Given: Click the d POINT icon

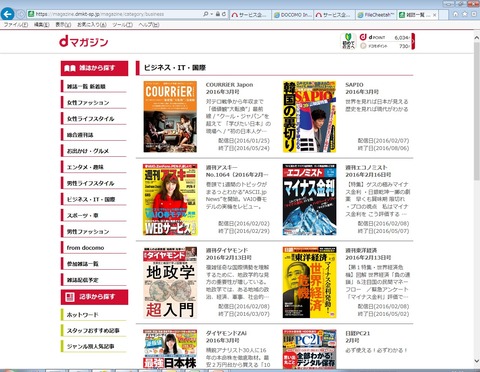Looking at the screenshot, I should 363,37.
